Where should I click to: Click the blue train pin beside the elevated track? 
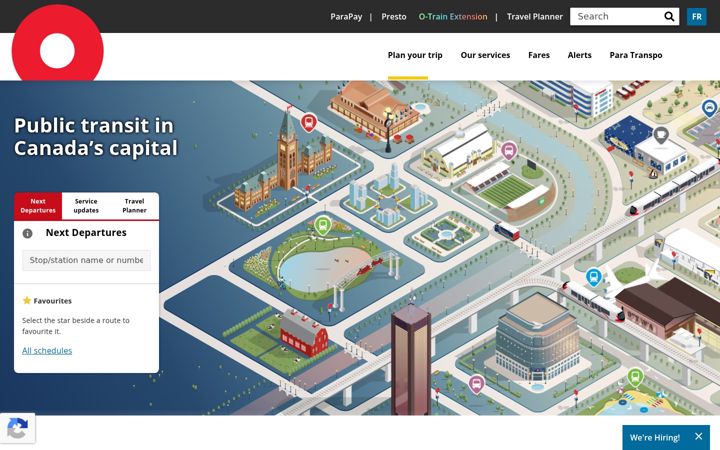click(x=594, y=277)
